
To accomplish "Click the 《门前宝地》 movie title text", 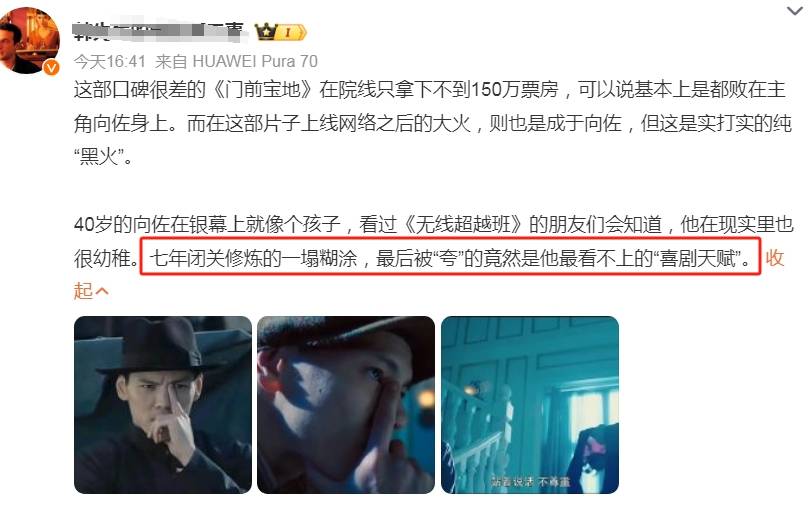I will [x=263, y=89].
